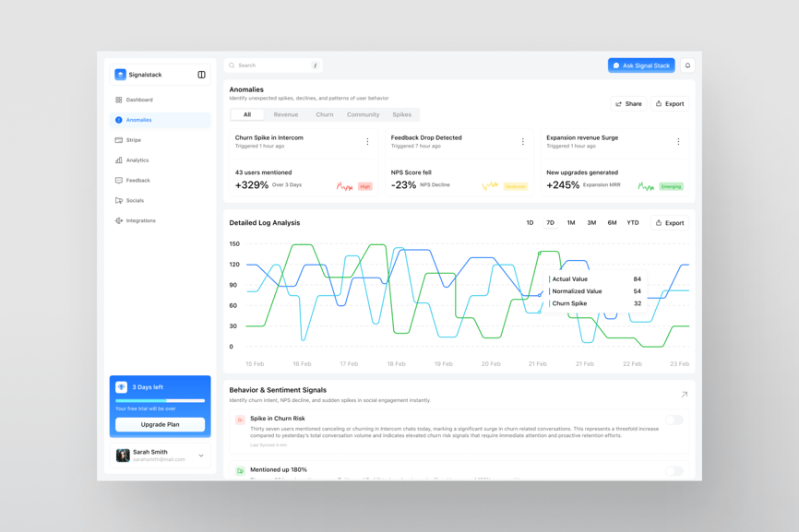
Task: Open Stripe from the sidebar
Action: (x=134, y=140)
